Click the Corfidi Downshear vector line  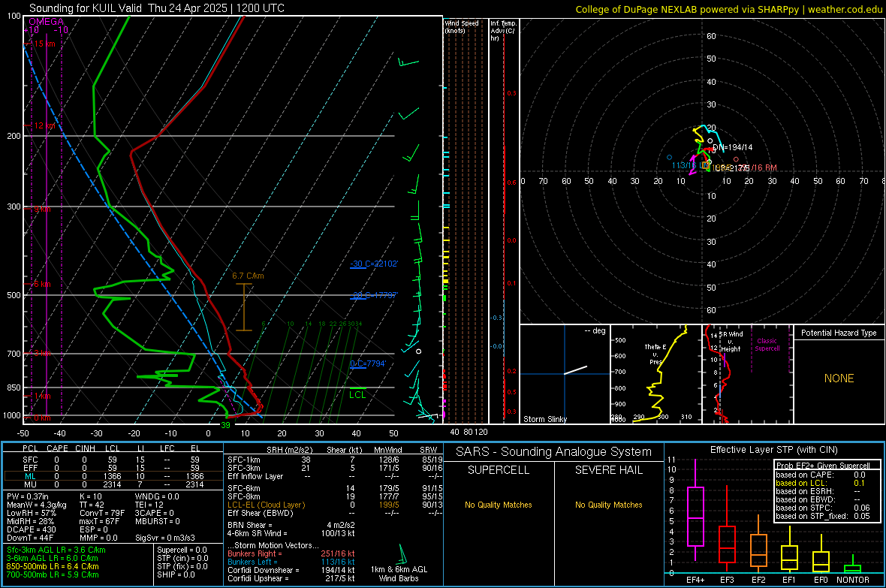click(291, 570)
